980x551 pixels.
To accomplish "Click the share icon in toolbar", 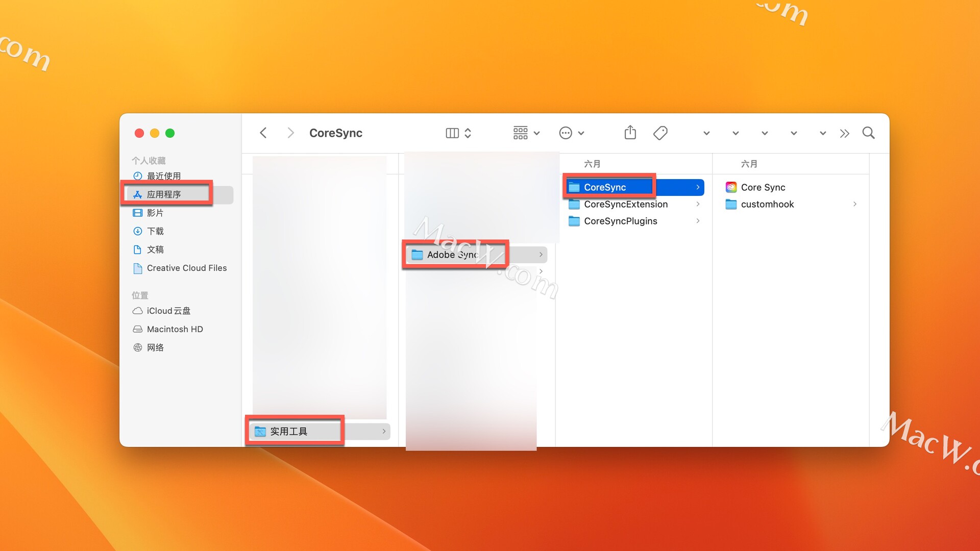I will click(629, 133).
